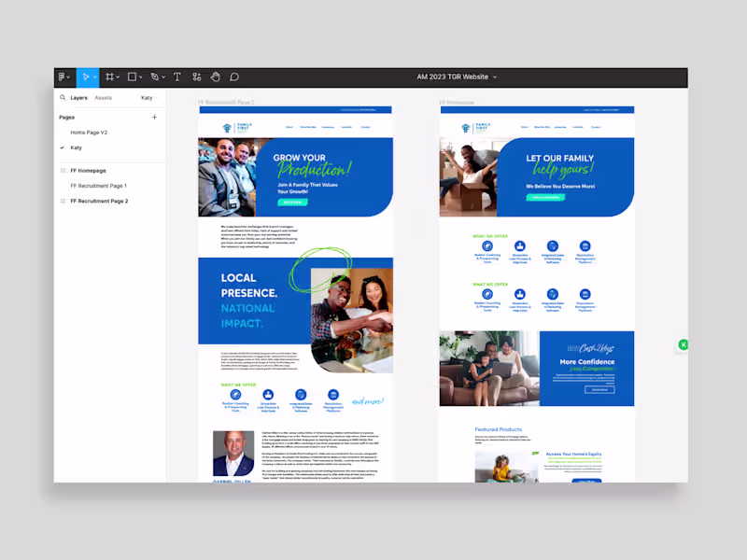Image resolution: width=747 pixels, height=560 pixels.
Task: Click the green K collaborator avatar
Action: (x=684, y=344)
